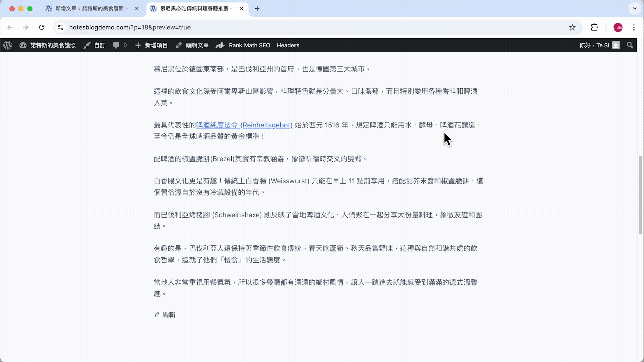Bookmark this page with the star icon
644x362 pixels.
point(572,27)
